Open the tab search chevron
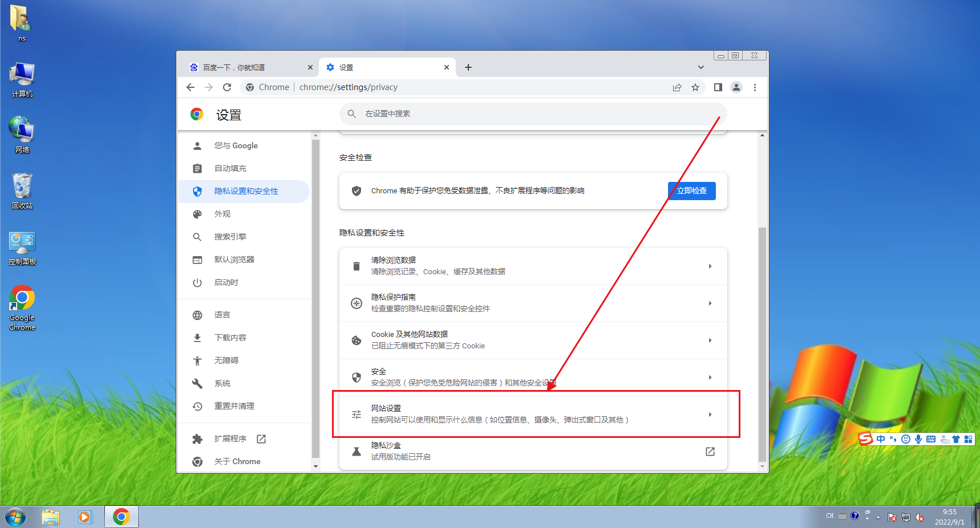This screenshot has height=528, width=980. (700, 67)
